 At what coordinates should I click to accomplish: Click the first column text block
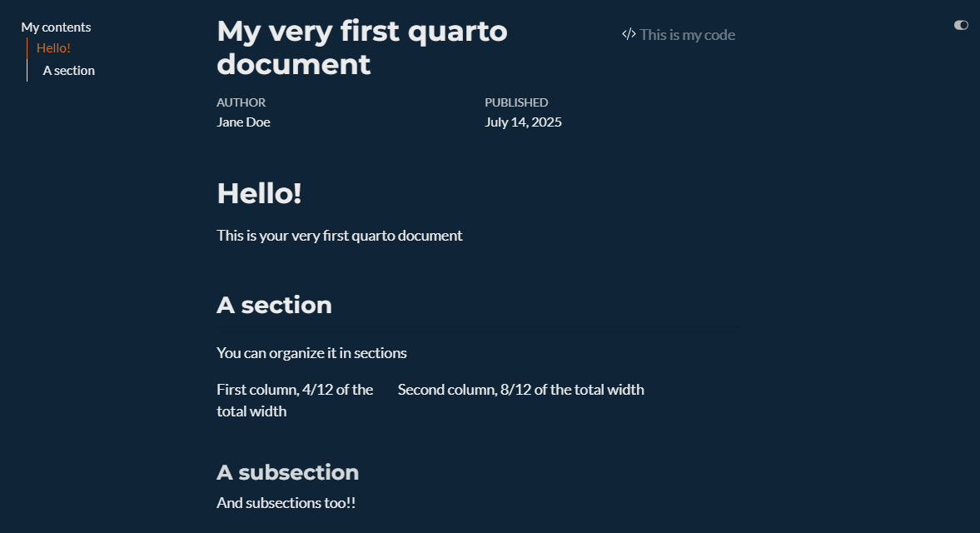(295, 400)
